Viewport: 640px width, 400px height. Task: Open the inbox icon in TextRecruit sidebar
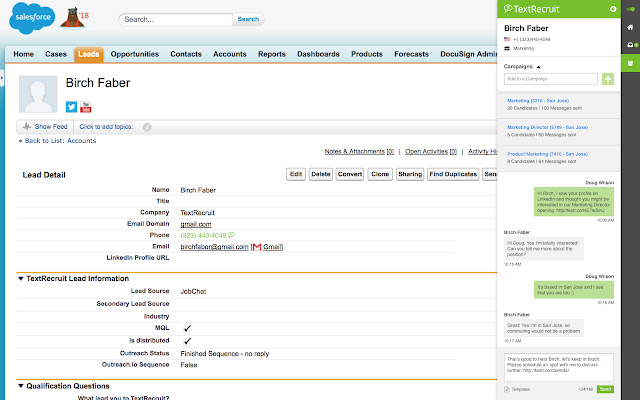pyautogui.click(x=631, y=45)
